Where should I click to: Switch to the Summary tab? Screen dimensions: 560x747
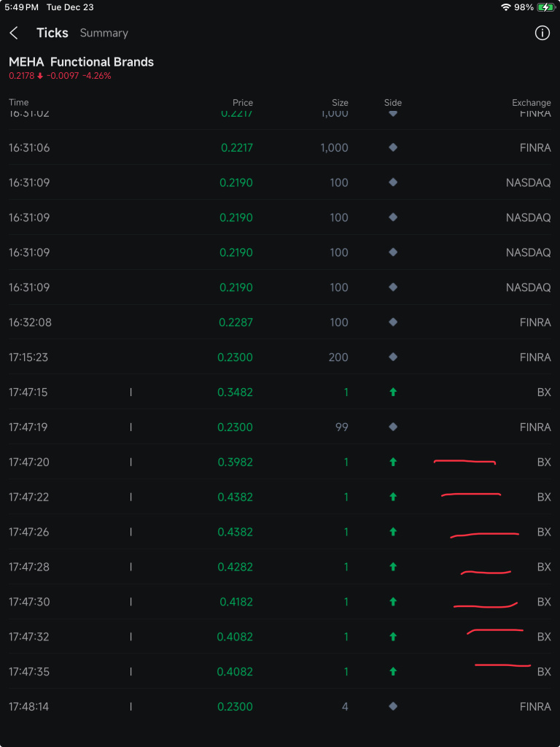104,33
